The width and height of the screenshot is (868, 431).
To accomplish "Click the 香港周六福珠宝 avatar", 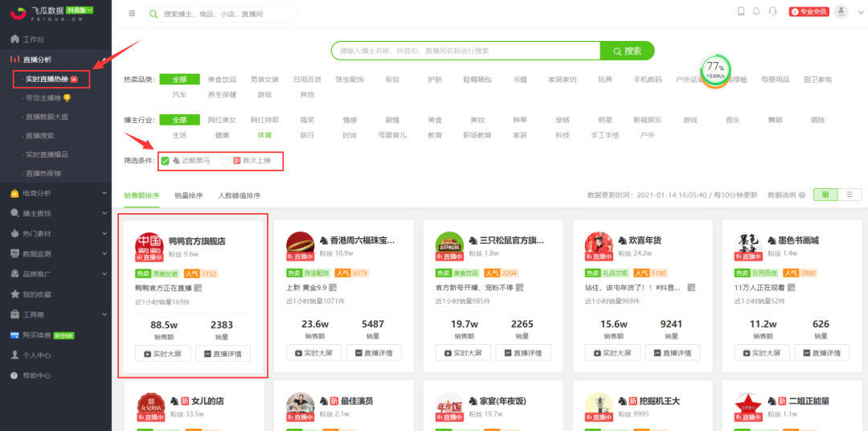I will pos(300,247).
